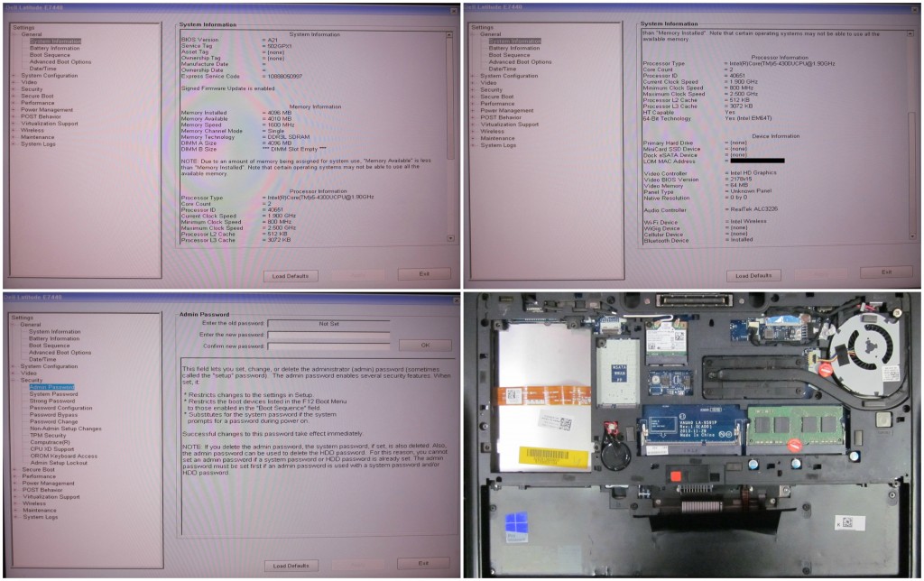Click Load Defaults in the Device Information screen

coord(753,275)
